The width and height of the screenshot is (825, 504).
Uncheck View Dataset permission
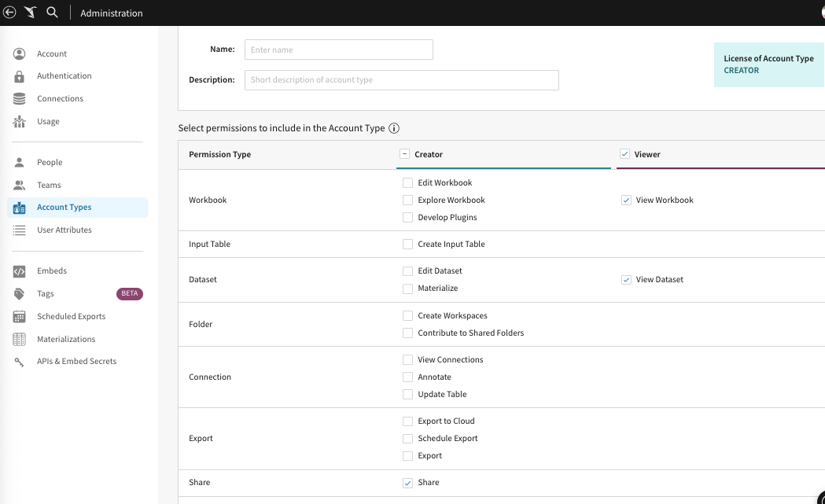click(626, 280)
